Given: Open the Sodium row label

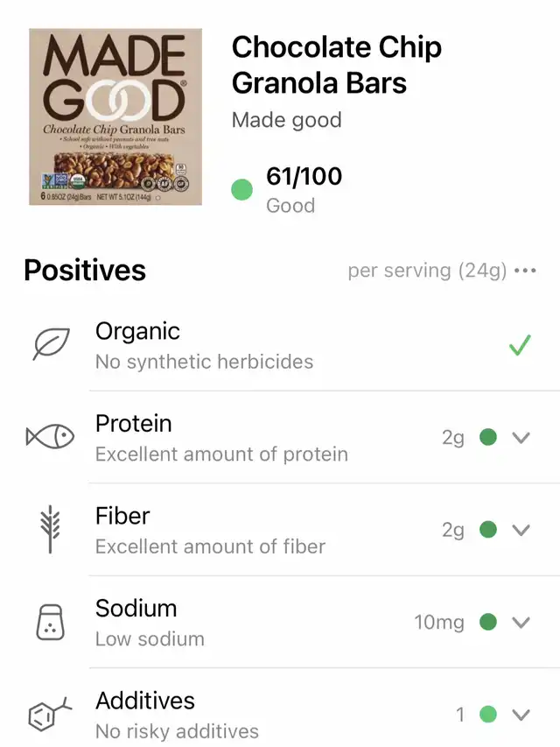Looking at the screenshot, I should coord(136,609).
